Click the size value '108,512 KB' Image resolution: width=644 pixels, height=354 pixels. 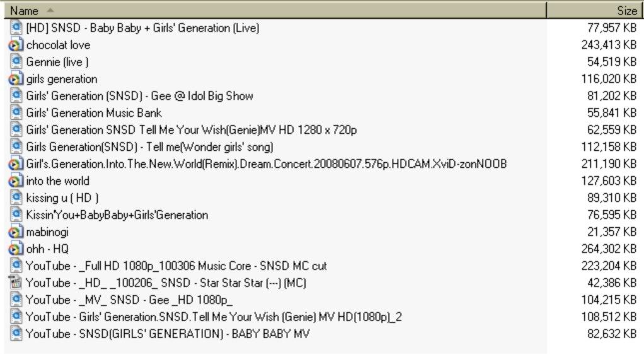click(609, 317)
